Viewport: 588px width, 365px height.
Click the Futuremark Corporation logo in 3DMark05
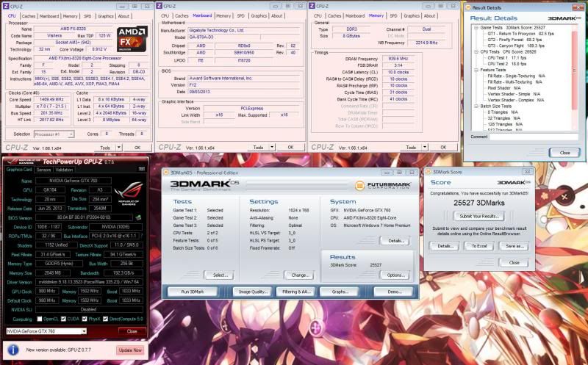tap(383, 185)
